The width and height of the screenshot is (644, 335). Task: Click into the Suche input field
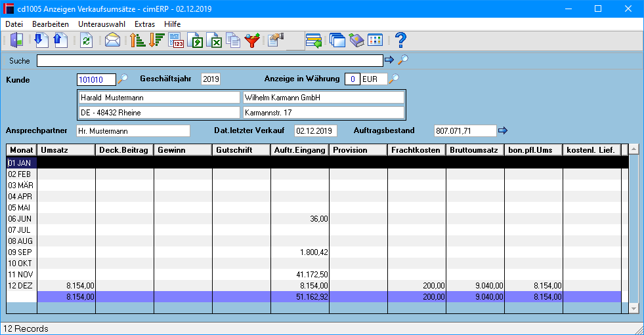[x=210, y=61]
